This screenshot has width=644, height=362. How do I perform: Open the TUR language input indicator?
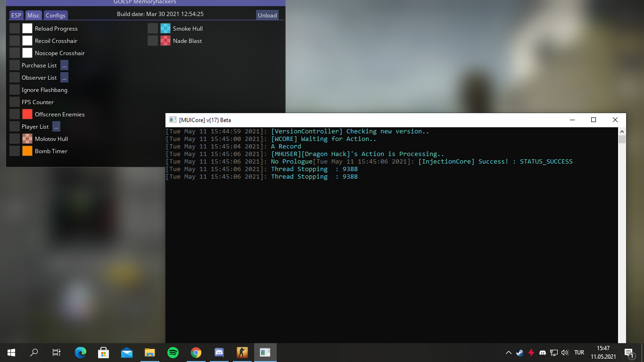point(579,353)
